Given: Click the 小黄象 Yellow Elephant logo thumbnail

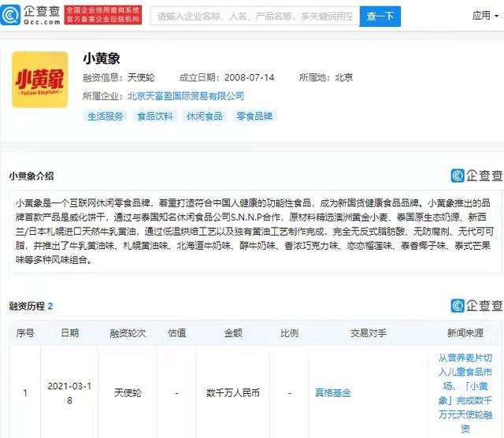Looking at the screenshot, I should (40, 80).
